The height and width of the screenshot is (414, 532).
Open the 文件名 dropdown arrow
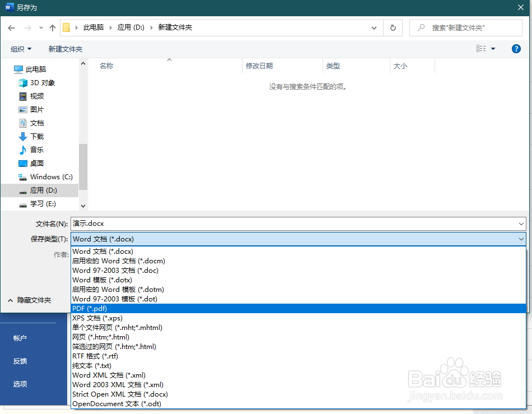click(x=521, y=224)
